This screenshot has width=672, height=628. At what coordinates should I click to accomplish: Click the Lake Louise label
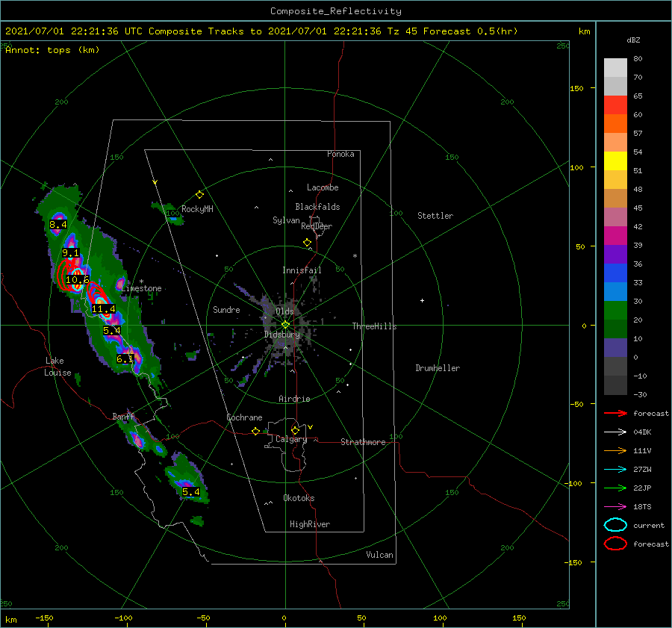(57, 367)
